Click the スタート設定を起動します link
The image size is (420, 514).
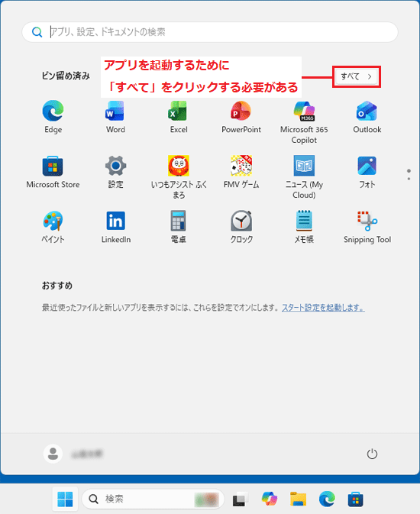(x=323, y=308)
